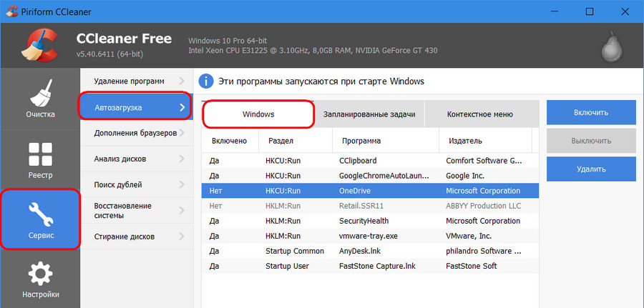Screen dimensions: 644x308
Task: Click Startup User section cell
Action: [x=287, y=266]
